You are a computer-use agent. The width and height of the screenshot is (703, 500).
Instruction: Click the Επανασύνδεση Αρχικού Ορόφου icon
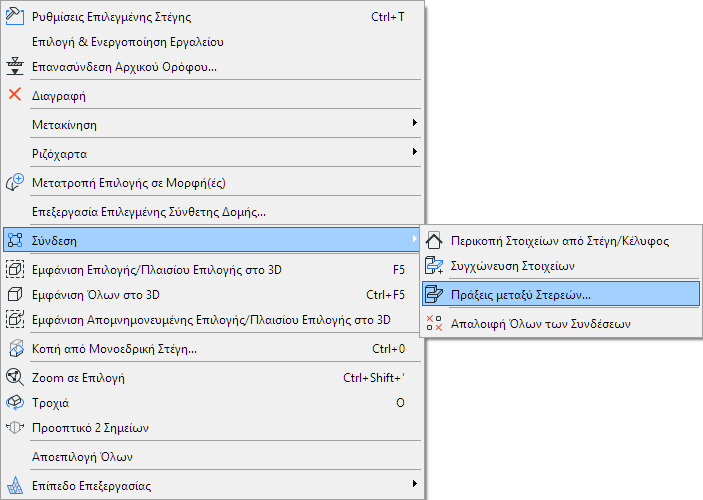tap(15, 66)
